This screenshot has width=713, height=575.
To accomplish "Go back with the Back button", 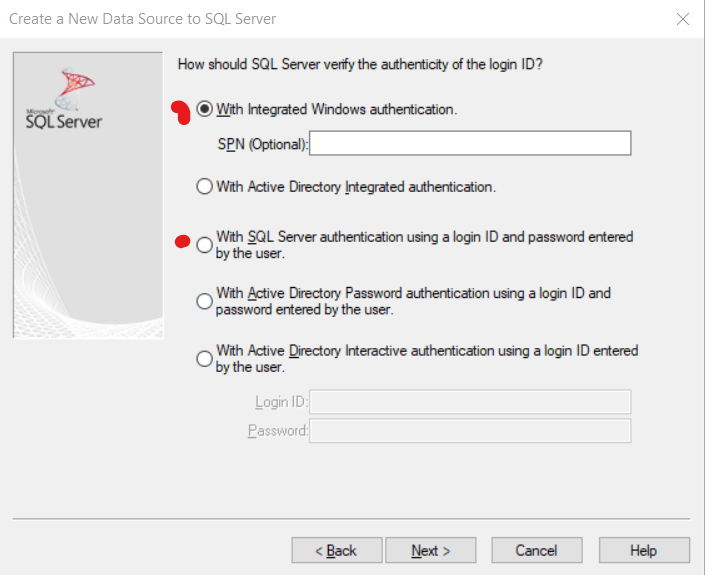I will pos(337,550).
